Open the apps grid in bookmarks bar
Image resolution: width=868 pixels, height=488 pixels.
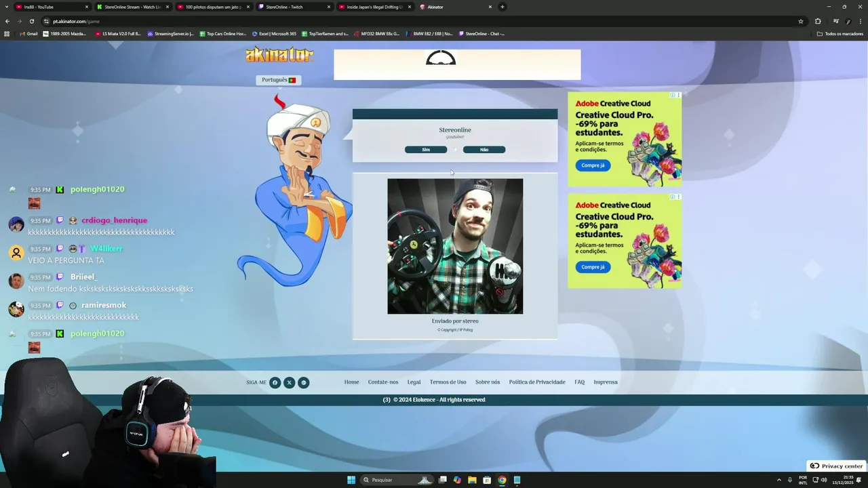pyautogui.click(x=7, y=34)
